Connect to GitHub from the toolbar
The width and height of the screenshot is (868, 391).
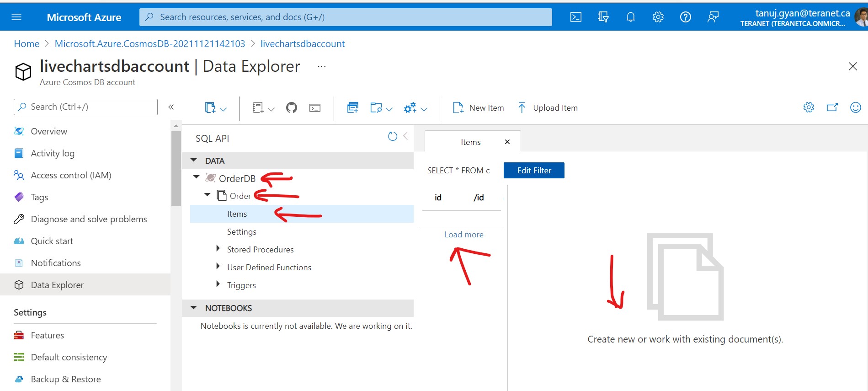[x=292, y=108]
